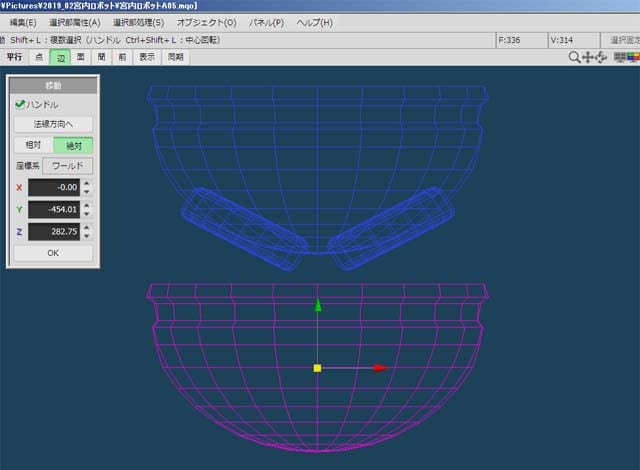Viewport: 640px width, 470px height.
Task: Decrease X value with down arrow
Action: (x=87, y=192)
